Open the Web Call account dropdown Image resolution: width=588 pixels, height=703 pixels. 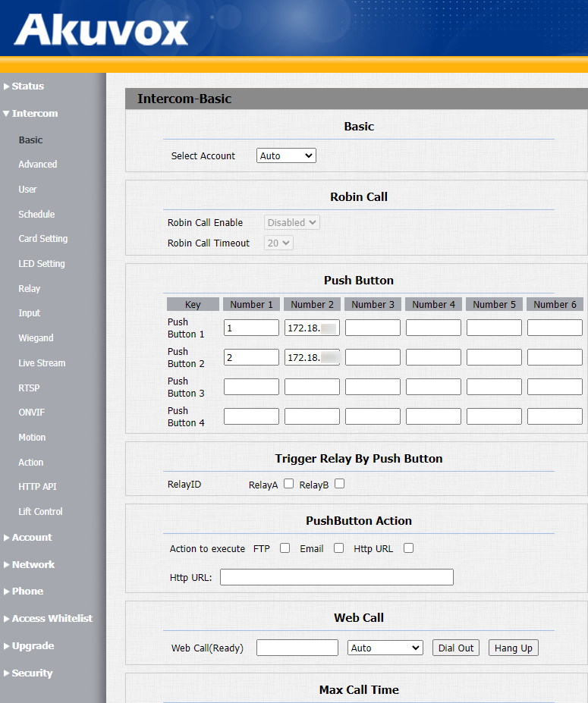[385, 648]
